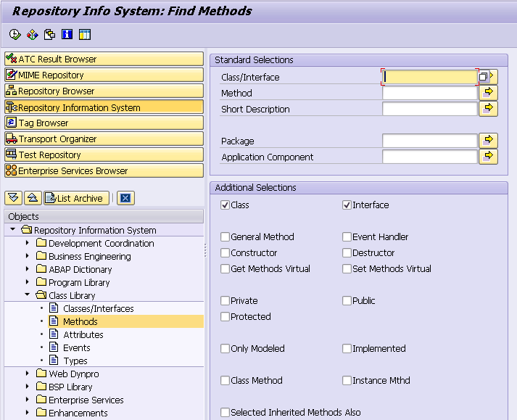Click the table settings toolbar icon
517x420 pixels.
click(x=85, y=34)
